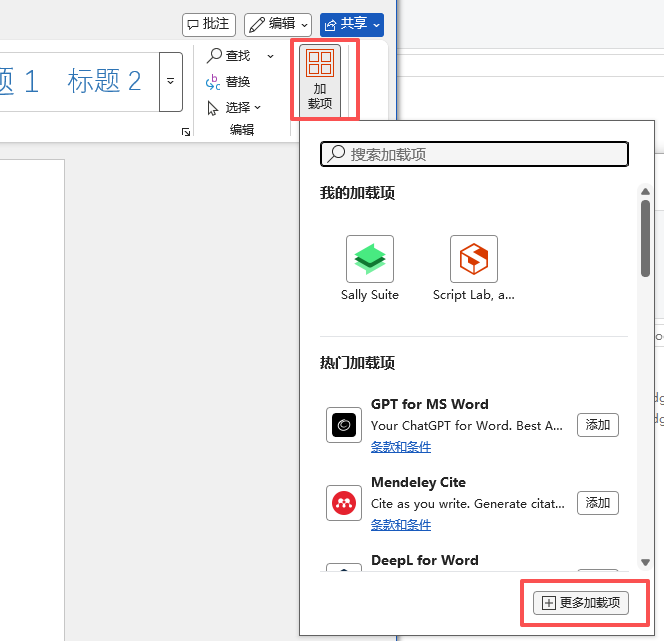Open the 共享 share dropdown

352,25
